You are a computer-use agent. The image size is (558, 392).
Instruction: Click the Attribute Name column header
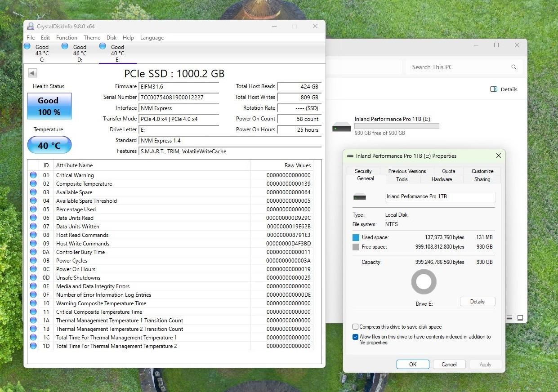(x=152, y=165)
